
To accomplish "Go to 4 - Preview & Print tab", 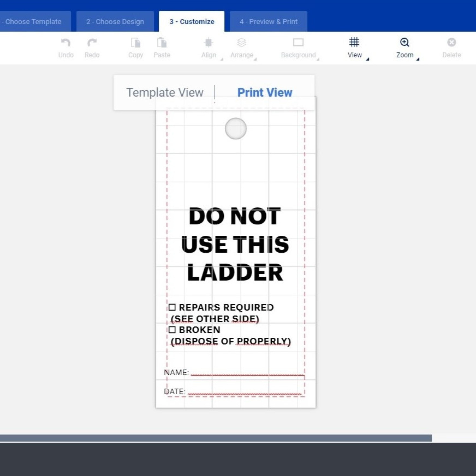I will (269, 22).
